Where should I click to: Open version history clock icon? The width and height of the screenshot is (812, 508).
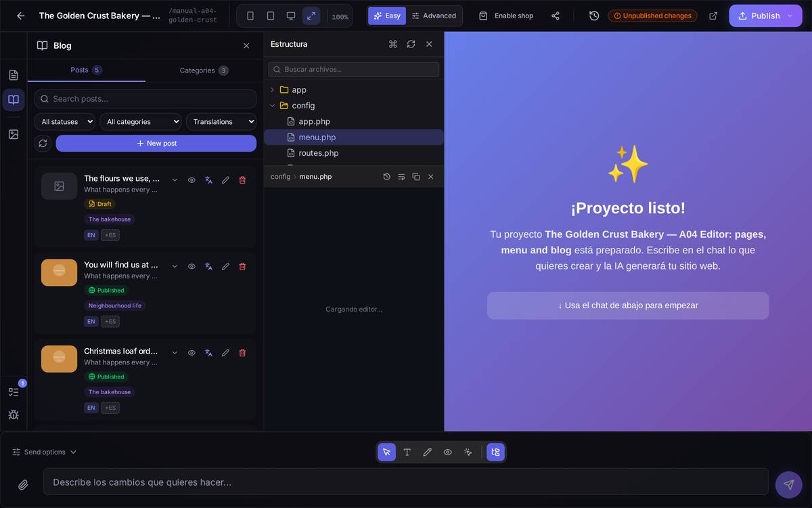pyautogui.click(x=594, y=16)
